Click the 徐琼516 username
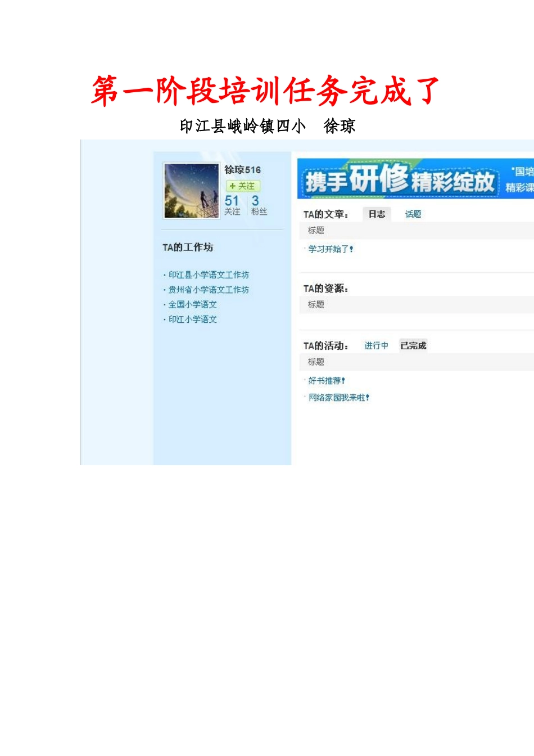Screen dimensions: 534x756 click(243, 169)
